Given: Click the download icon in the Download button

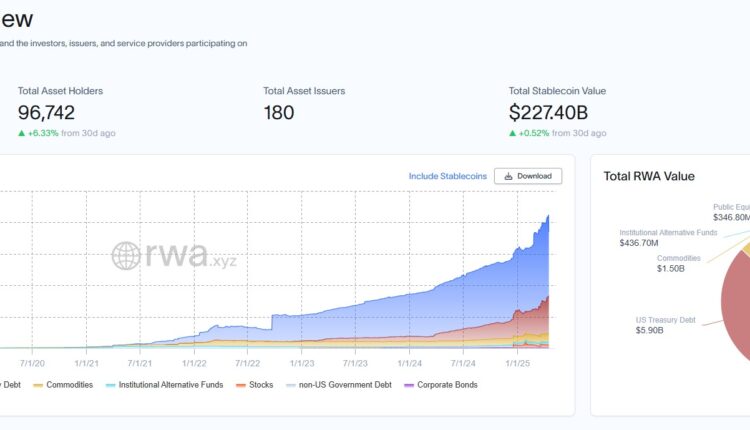Looking at the screenshot, I should point(508,176).
